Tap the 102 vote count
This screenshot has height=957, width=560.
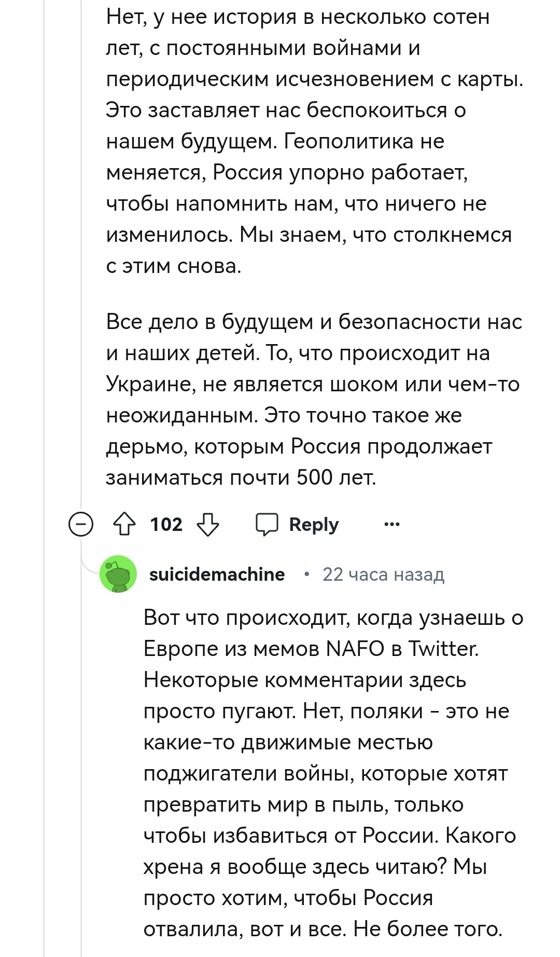click(166, 525)
